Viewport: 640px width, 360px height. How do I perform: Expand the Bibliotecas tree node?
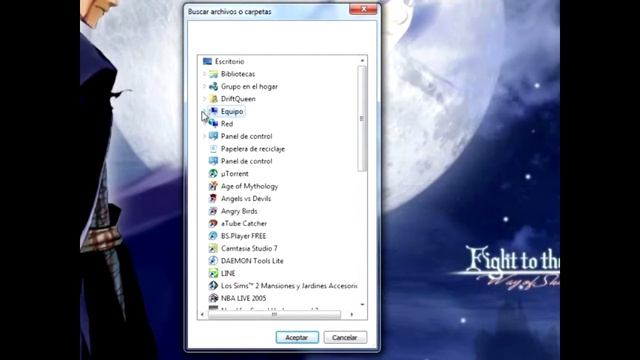[204, 74]
